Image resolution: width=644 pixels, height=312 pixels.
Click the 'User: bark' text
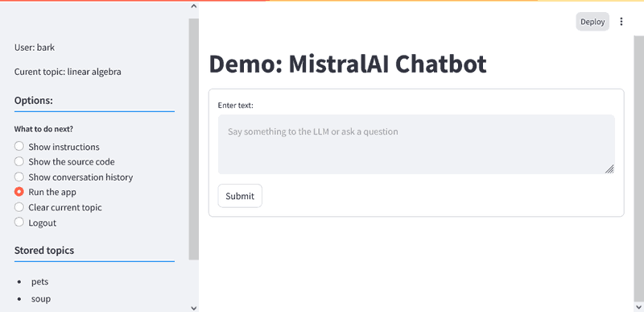tap(35, 48)
